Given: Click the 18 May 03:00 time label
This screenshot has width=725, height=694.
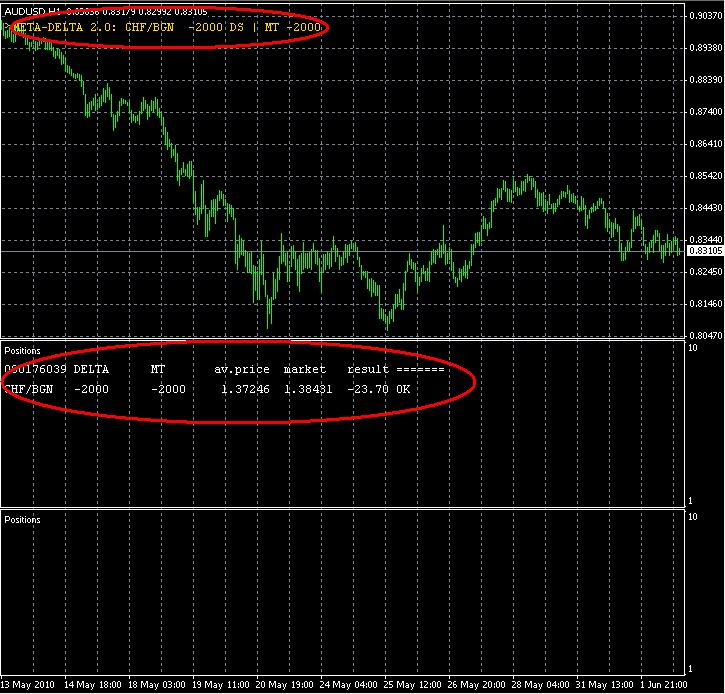Looking at the screenshot, I should [x=157, y=685].
